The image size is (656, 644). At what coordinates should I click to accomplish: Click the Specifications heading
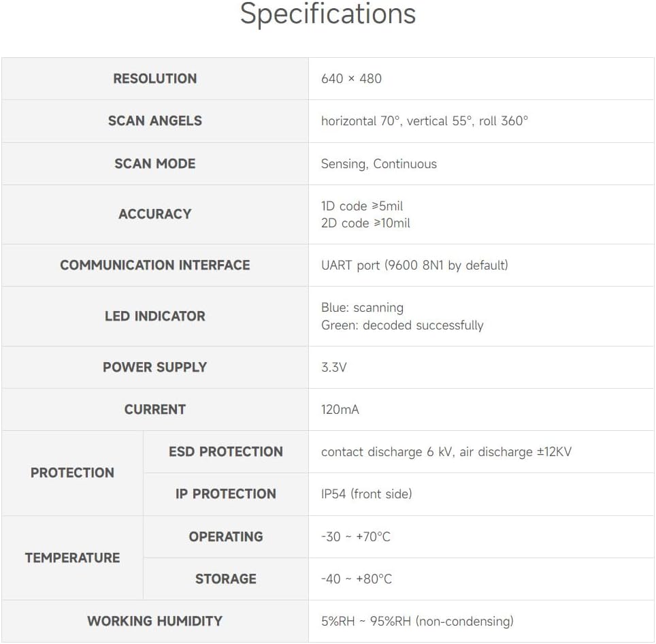click(328, 14)
